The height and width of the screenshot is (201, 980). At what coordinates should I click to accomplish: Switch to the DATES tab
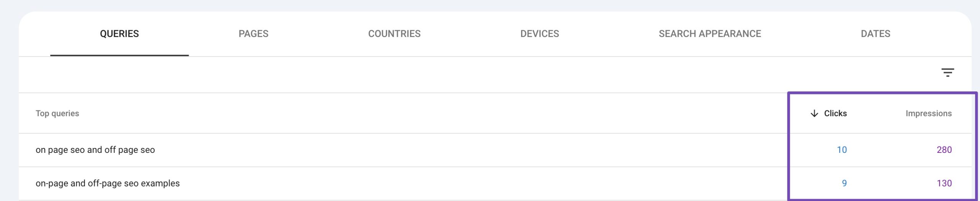875,34
